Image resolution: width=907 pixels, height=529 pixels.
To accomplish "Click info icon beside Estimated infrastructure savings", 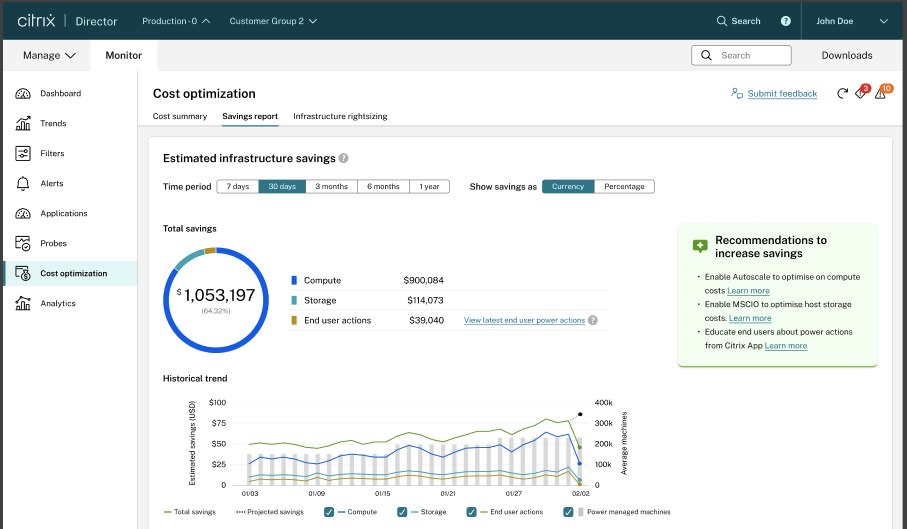I will 343,158.
